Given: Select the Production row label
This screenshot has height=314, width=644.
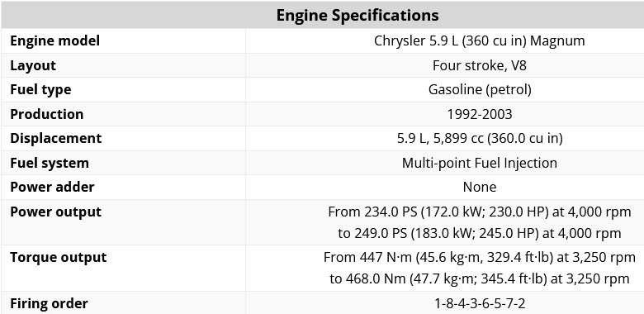Looking at the screenshot, I should (47, 114).
